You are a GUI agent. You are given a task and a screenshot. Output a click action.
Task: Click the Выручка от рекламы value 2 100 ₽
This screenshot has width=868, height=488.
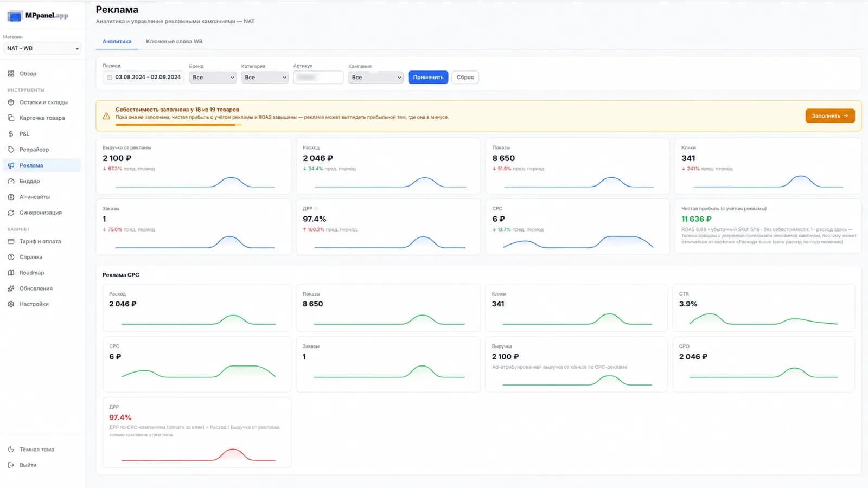coord(117,158)
